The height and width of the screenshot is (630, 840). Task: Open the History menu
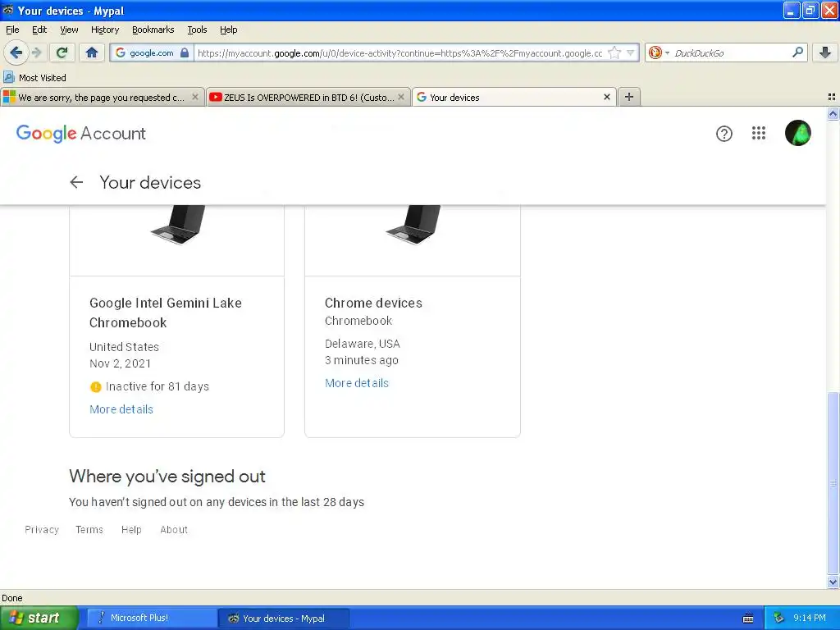coord(105,30)
